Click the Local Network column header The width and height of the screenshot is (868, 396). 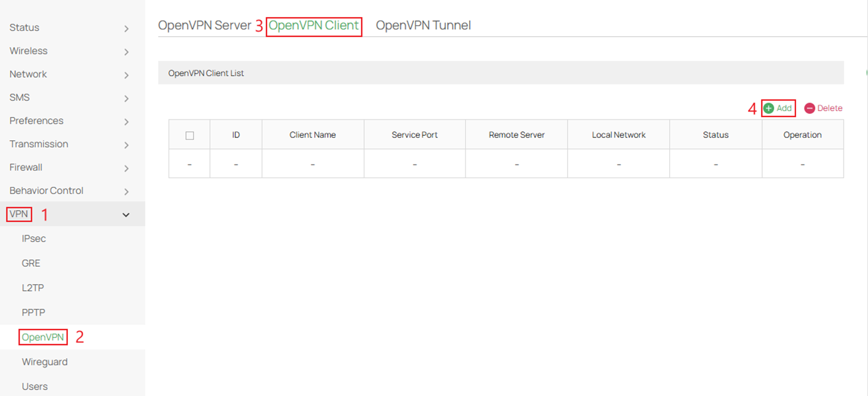619,135
